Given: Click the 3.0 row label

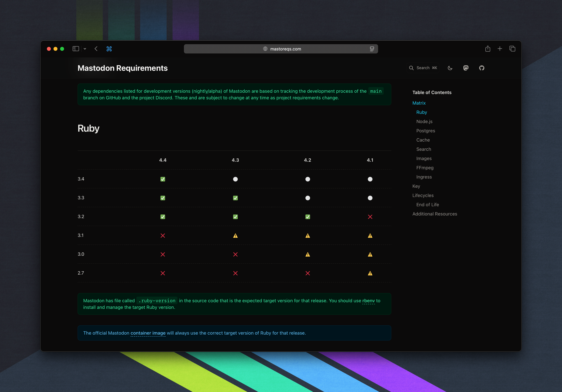Looking at the screenshot, I should tap(81, 254).
